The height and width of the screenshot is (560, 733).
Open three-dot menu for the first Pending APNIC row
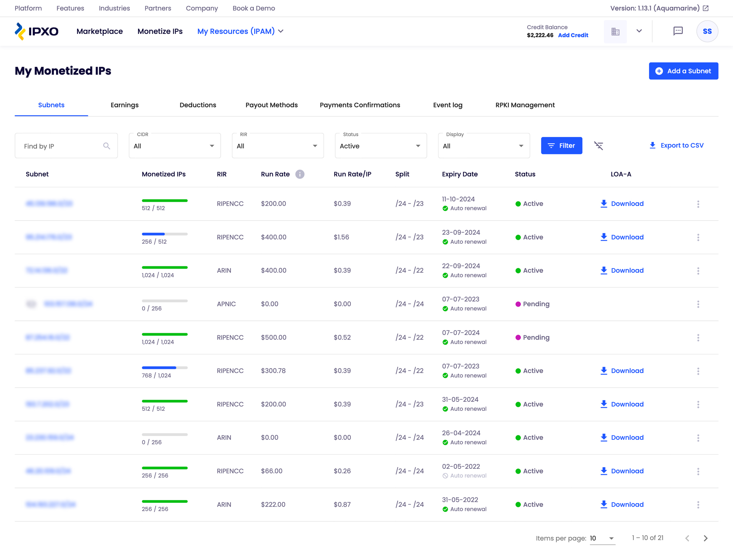[x=698, y=304]
